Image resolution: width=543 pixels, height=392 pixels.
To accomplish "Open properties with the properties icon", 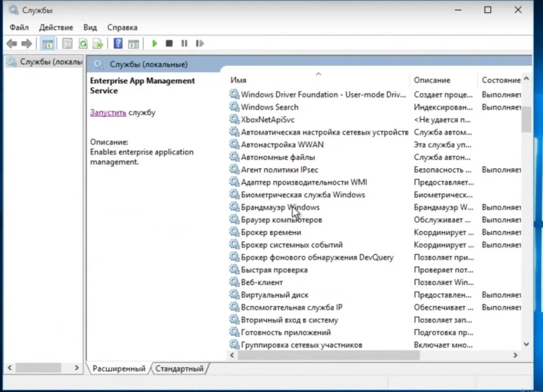I will 68,43.
